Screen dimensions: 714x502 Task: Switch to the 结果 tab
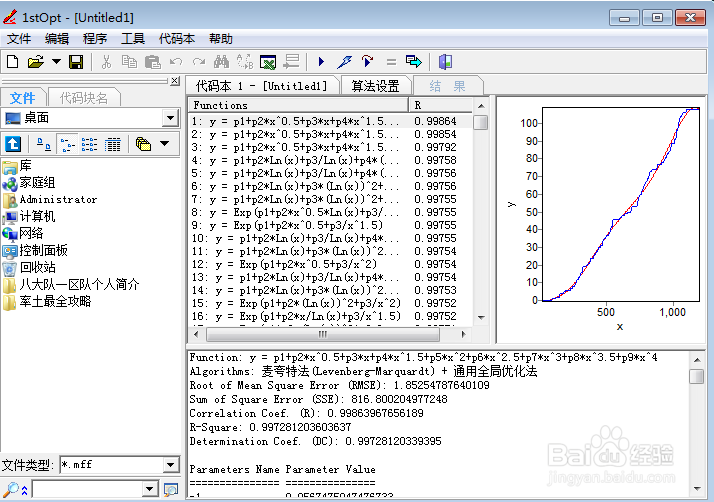(x=448, y=86)
